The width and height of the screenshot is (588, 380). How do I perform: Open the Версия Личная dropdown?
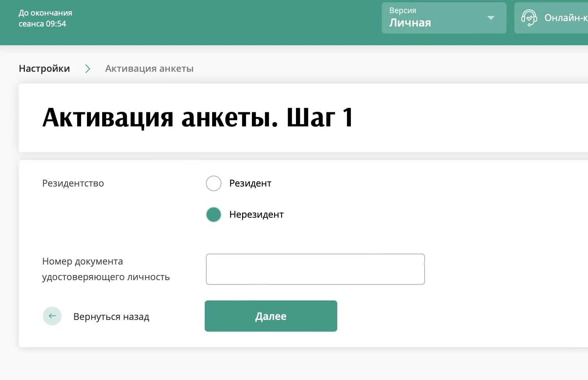pos(444,18)
